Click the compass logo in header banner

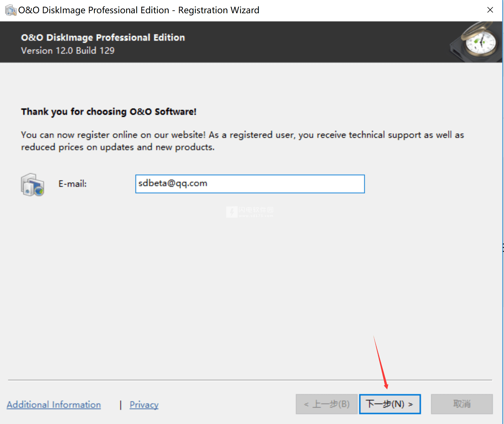476,42
